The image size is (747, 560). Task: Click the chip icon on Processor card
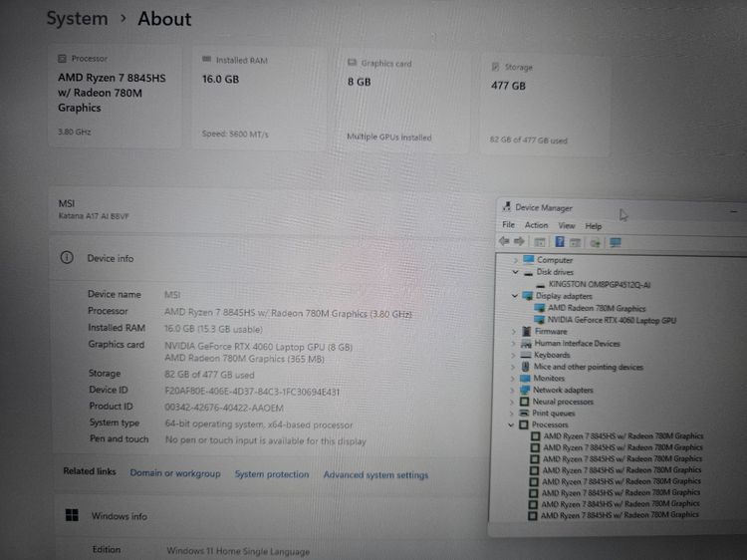(x=62, y=58)
